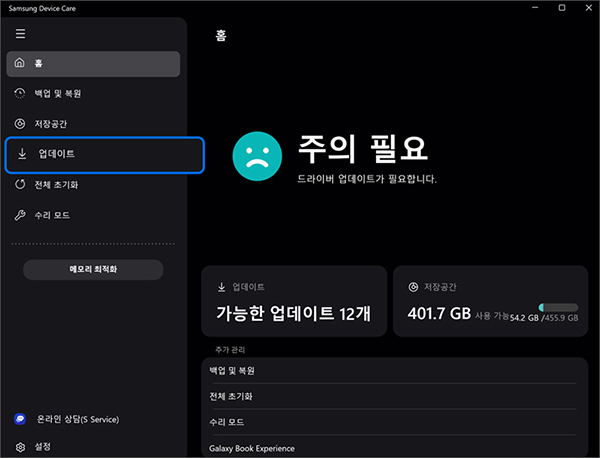Image resolution: width=600 pixels, height=458 pixels.
Task: Click the home icon in sidebar
Action: (20, 63)
